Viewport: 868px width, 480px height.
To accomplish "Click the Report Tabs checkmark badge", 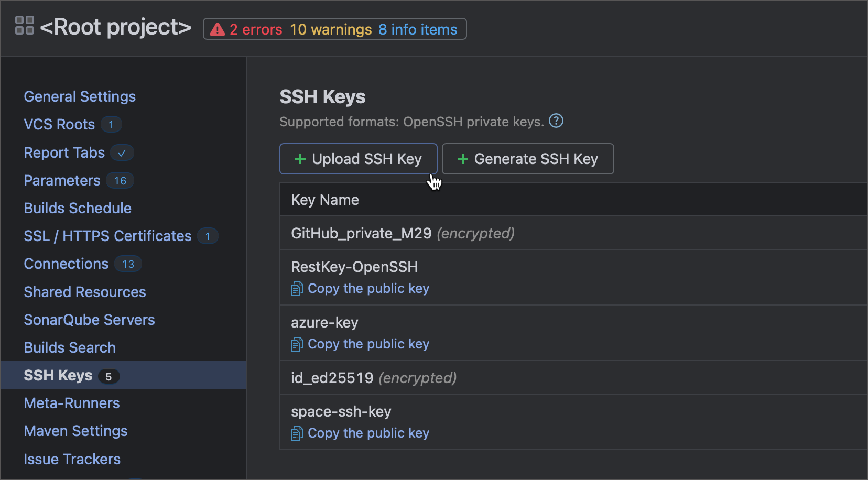I will pyautogui.click(x=122, y=153).
